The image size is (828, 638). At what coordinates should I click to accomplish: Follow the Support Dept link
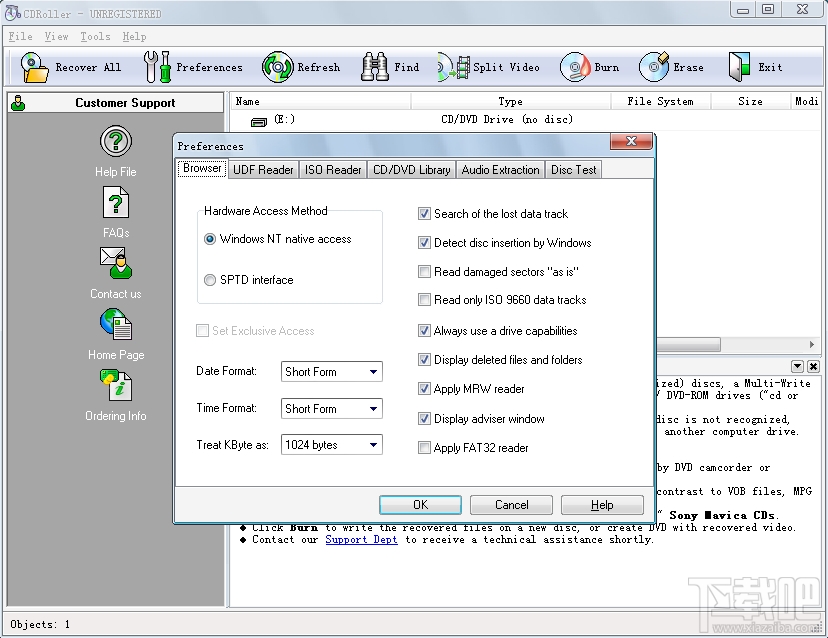click(x=361, y=540)
